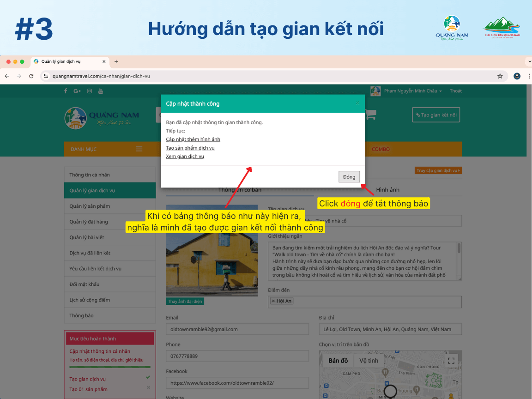Reload the page with browser refresh icon
Screen dimensions: 532x399
click(x=31, y=76)
